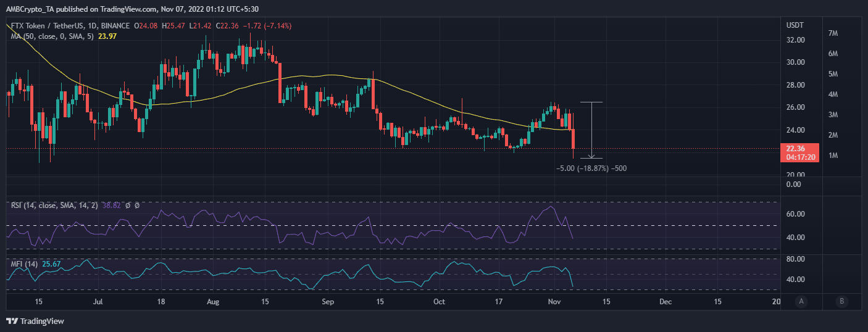Click the 60.00 RSI axis label
Viewport: 868px width, 332px height.
click(x=795, y=214)
